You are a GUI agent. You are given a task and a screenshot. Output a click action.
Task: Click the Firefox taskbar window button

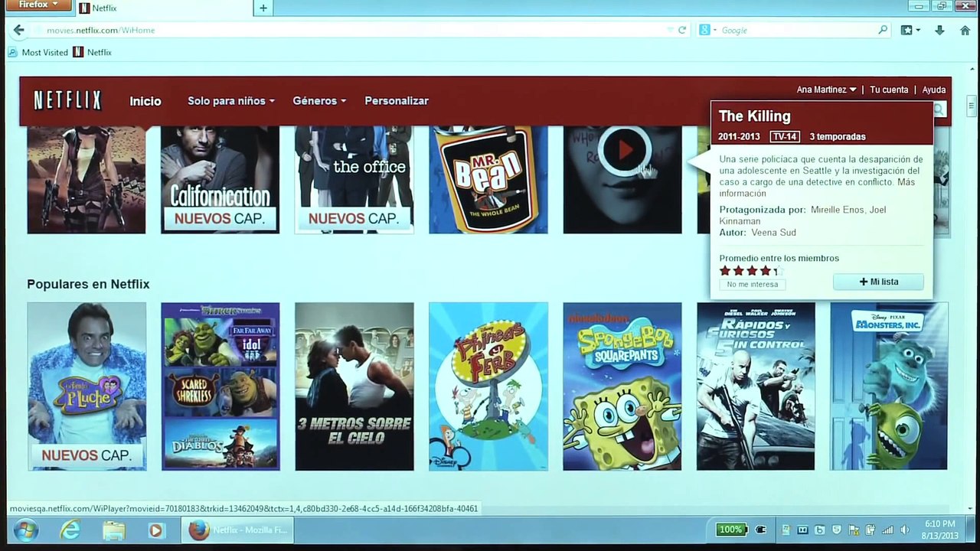click(x=237, y=530)
